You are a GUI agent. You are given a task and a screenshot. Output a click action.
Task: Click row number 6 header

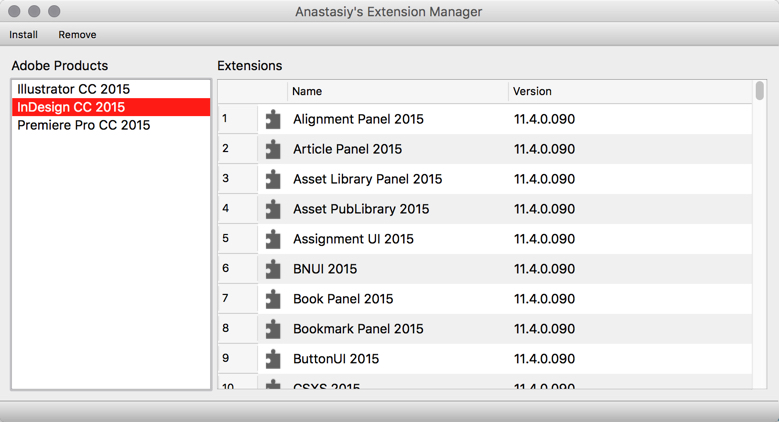pyautogui.click(x=237, y=268)
